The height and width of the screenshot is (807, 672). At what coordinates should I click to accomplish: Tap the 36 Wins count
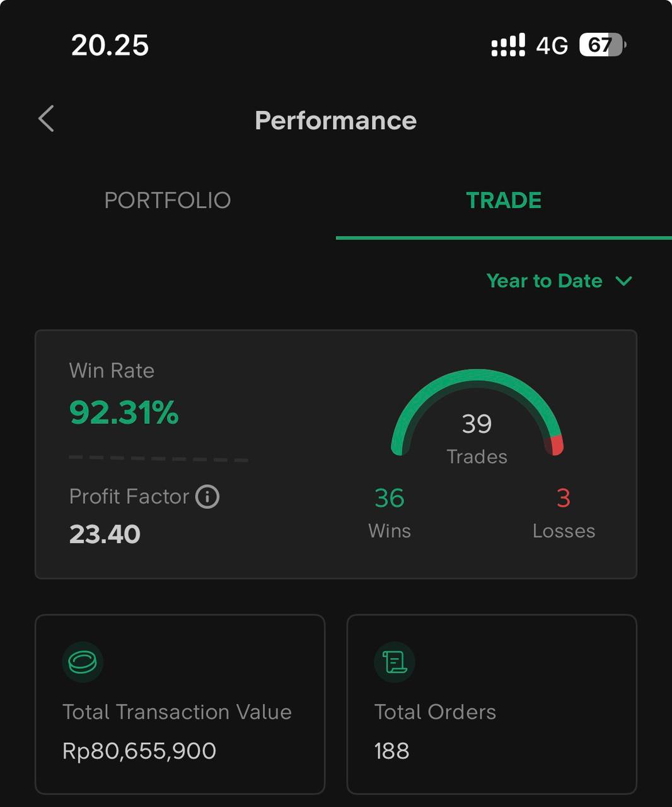(390, 498)
